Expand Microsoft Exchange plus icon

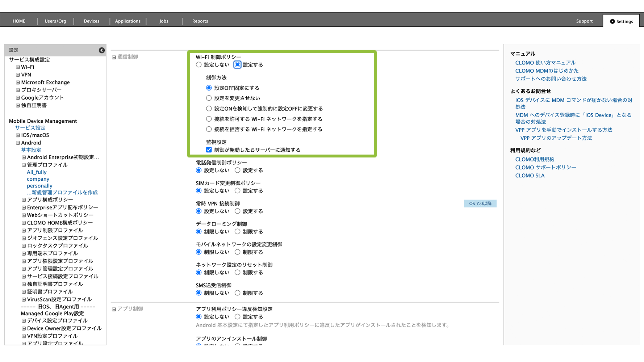(x=18, y=83)
